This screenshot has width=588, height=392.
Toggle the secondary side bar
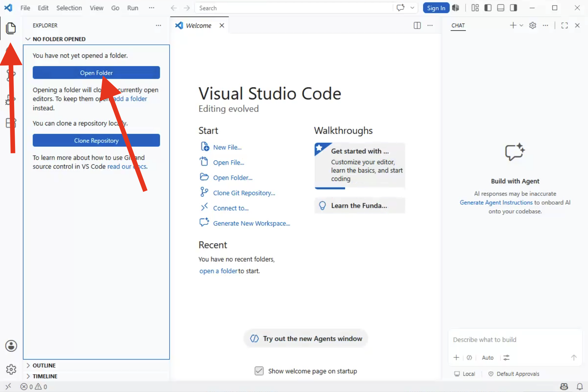(513, 8)
